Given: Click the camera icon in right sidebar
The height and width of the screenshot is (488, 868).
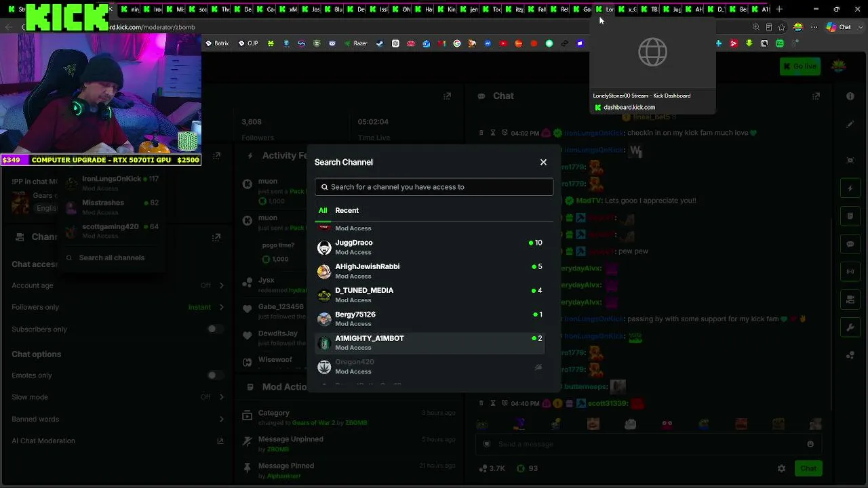Looking at the screenshot, I should [x=850, y=300].
